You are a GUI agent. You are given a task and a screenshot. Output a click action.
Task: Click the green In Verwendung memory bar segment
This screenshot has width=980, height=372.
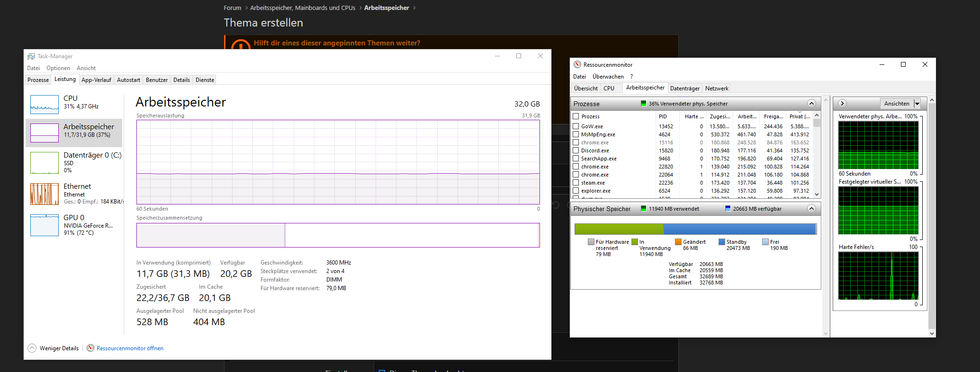tap(619, 229)
